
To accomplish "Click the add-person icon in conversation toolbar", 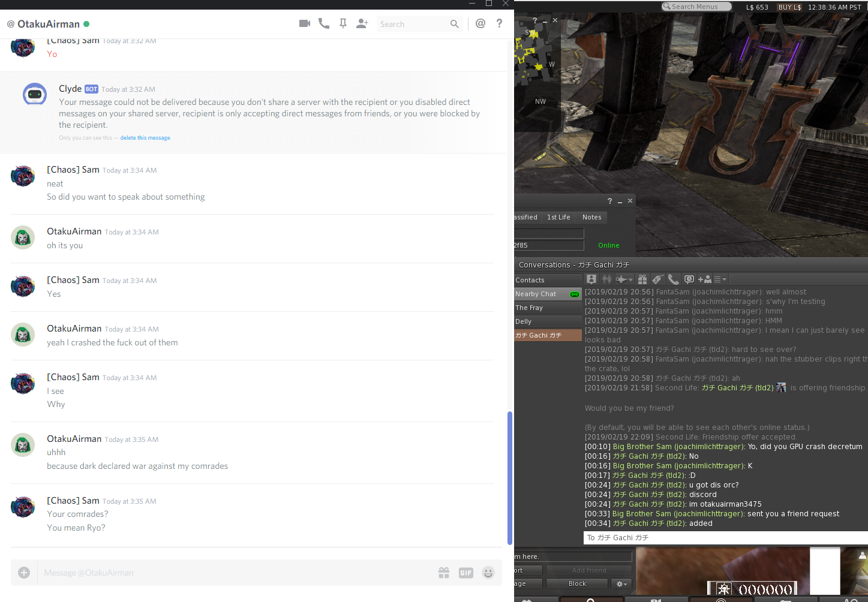I will [705, 279].
